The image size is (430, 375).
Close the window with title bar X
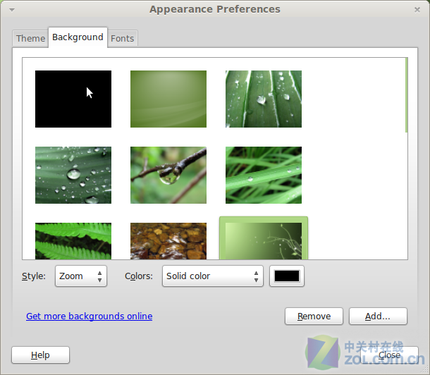coord(417,10)
